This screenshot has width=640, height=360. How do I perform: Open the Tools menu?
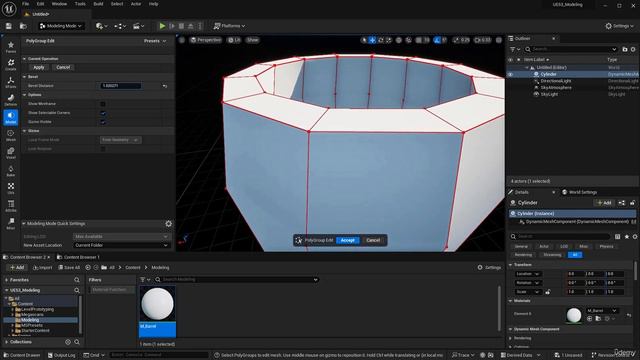[80, 4]
